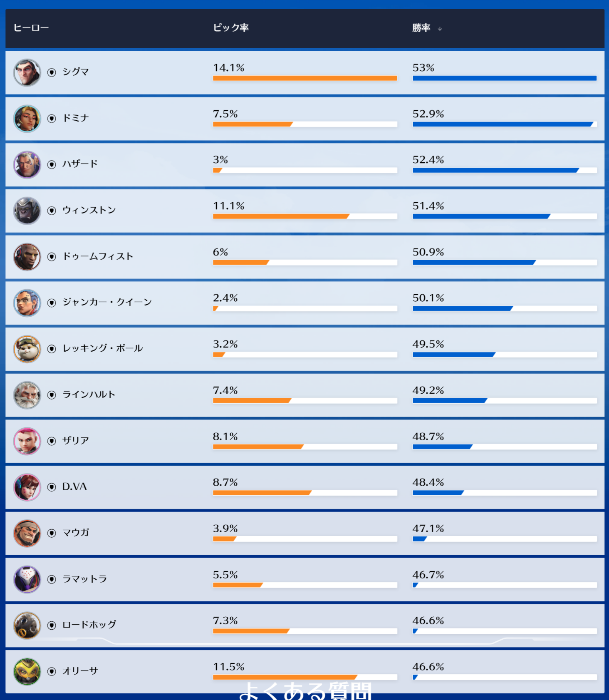Image resolution: width=609 pixels, height=700 pixels.
Task: Select Junker Queen's portrait icon
Action: coord(27,303)
